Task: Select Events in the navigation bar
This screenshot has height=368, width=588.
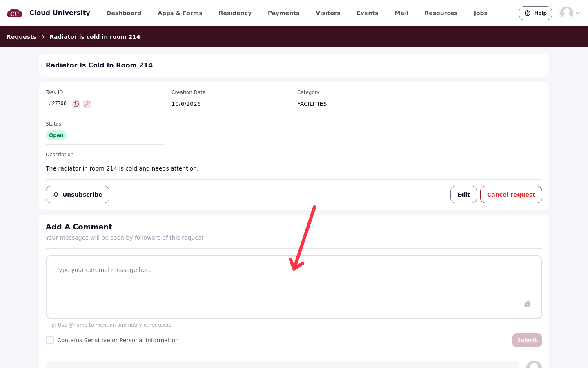Action: click(367, 13)
